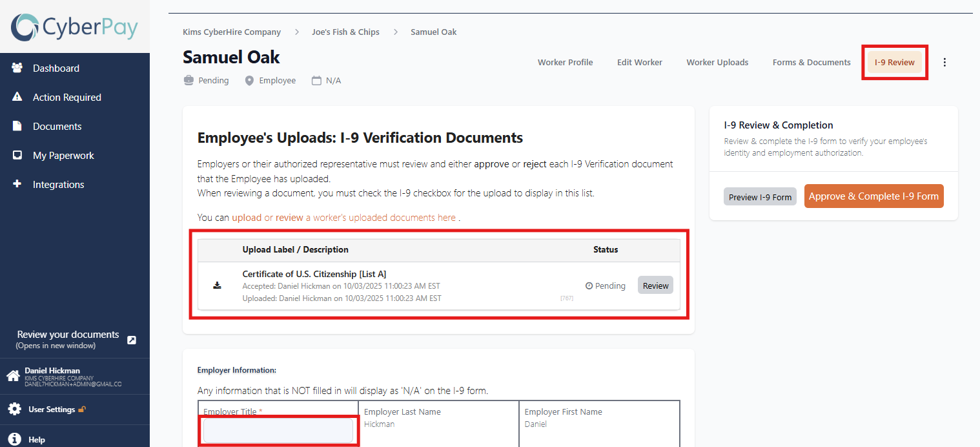Click the clock icon next to Pending
The image size is (980, 447).
(x=589, y=286)
